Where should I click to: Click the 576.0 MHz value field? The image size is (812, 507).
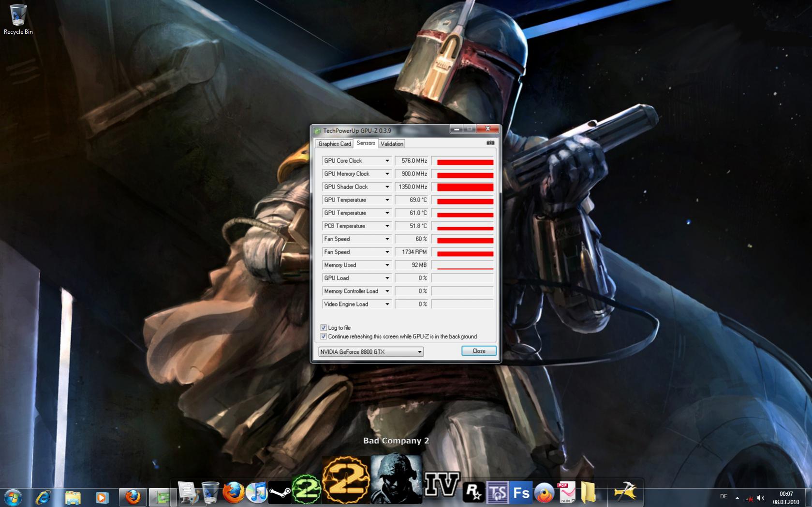412,161
